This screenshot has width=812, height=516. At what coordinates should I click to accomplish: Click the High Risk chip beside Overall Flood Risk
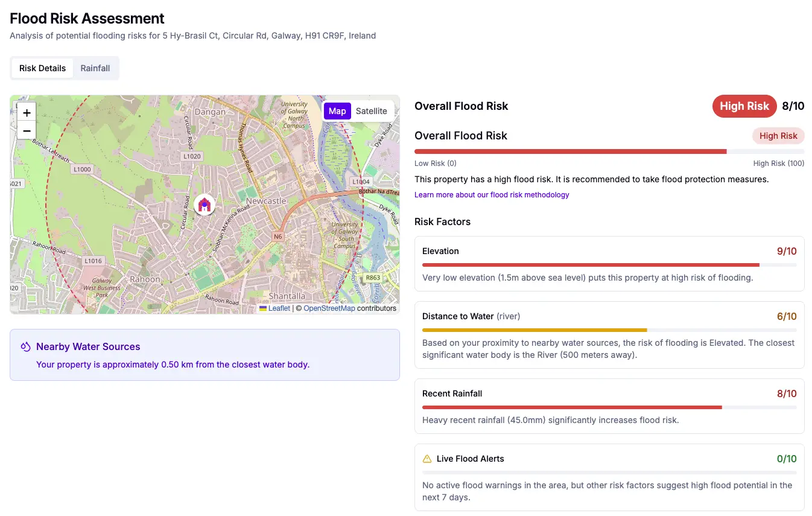coord(778,135)
